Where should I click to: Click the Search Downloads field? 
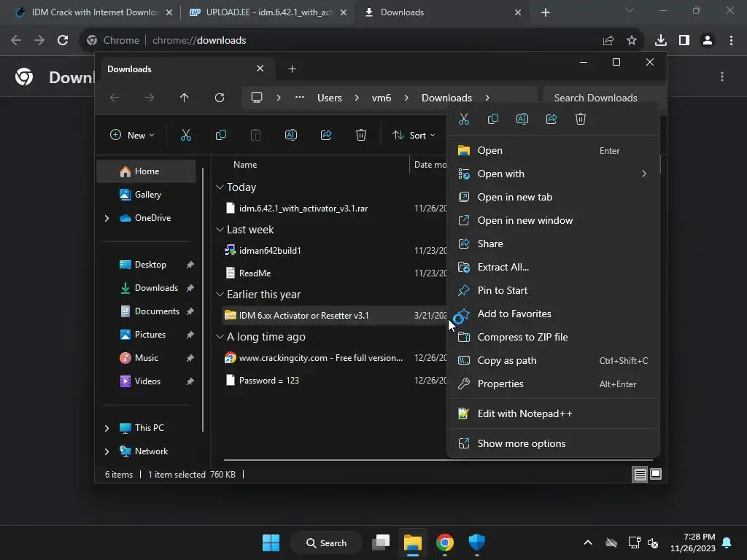point(604,98)
